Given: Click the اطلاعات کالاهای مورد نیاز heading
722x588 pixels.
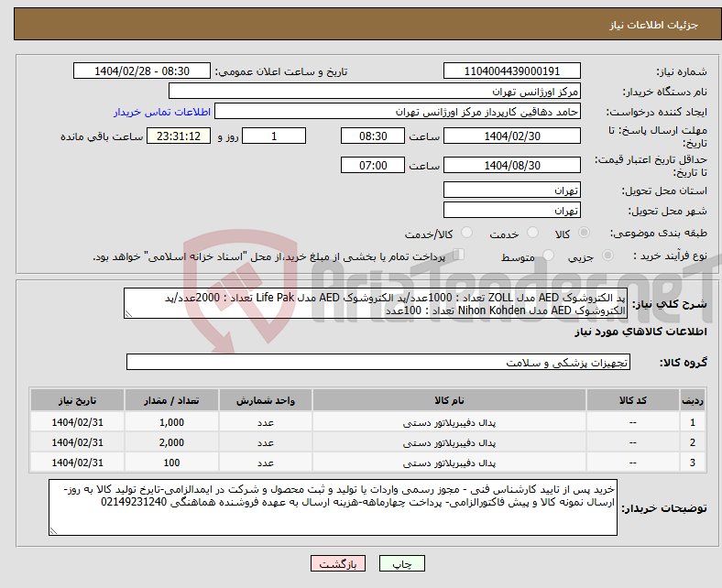Looking at the screenshot, I should pyautogui.click(x=640, y=332).
